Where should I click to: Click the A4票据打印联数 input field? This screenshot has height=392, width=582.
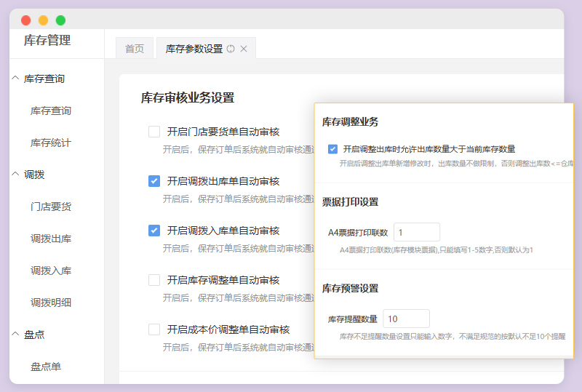pyautogui.click(x=416, y=232)
